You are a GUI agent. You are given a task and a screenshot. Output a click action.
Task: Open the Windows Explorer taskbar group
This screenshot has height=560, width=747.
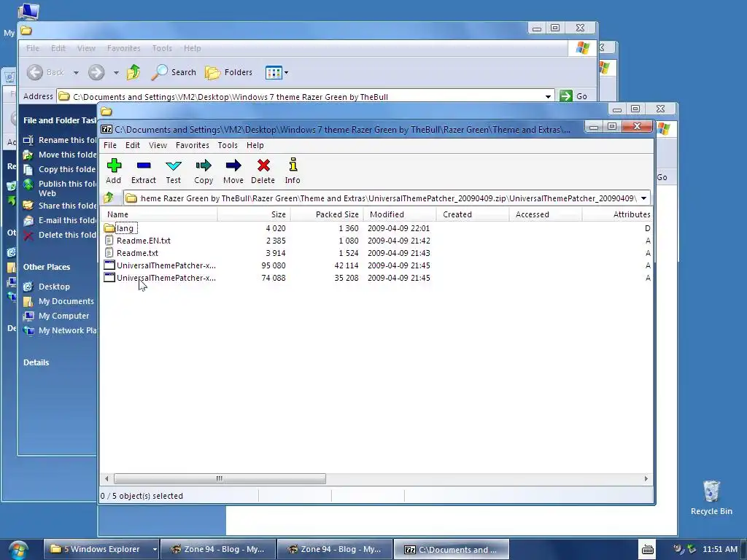click(x=101, y=549)
